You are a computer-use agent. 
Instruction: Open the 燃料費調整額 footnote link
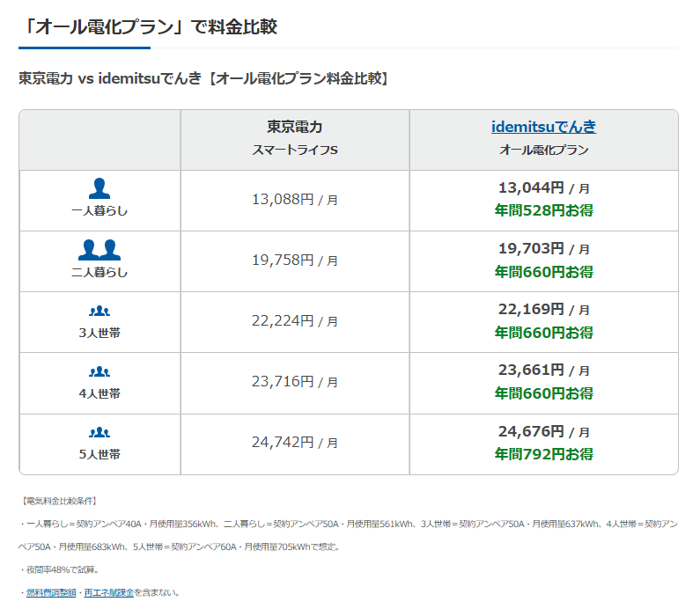pos(51,592)
